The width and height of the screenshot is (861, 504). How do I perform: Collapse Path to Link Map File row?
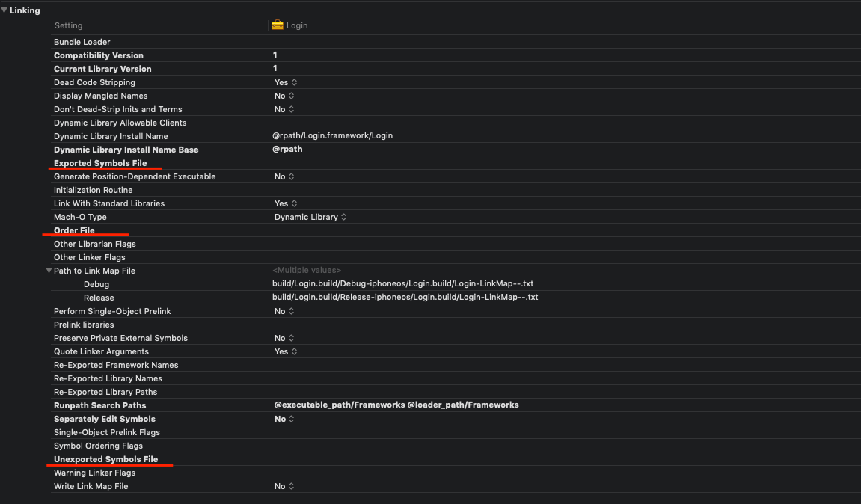point(49,271)
